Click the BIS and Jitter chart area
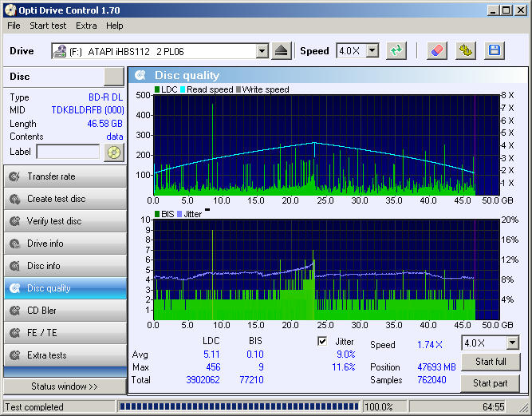 (x=326, y=270)
